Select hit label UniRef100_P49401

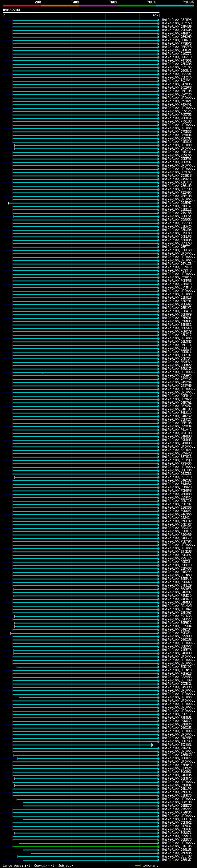click(176, 104)
